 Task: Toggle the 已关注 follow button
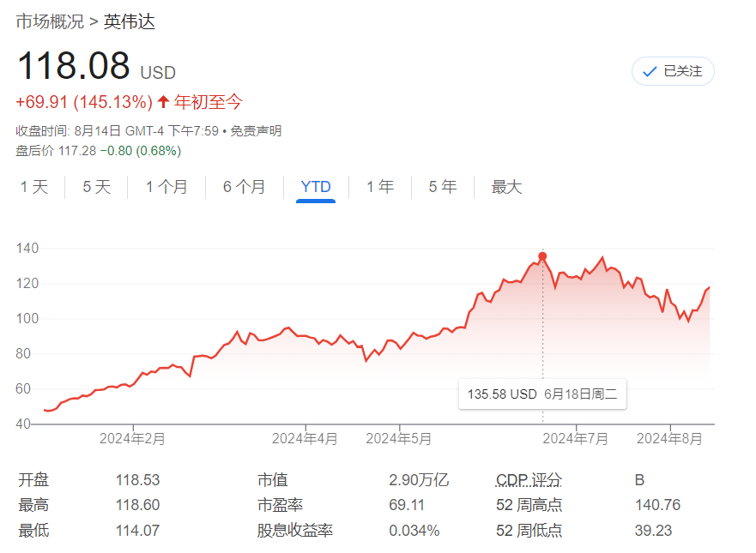click(x=673, y=71)
